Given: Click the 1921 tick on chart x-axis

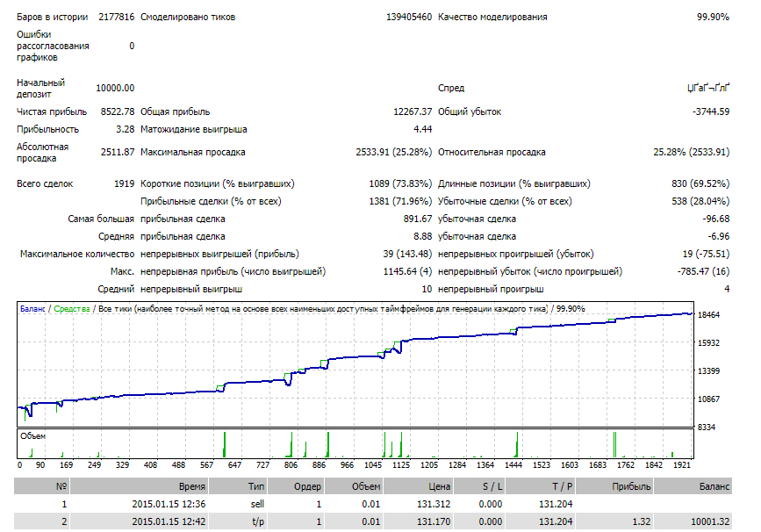Looking at the screenshot, I should click(x=681, y=465).
